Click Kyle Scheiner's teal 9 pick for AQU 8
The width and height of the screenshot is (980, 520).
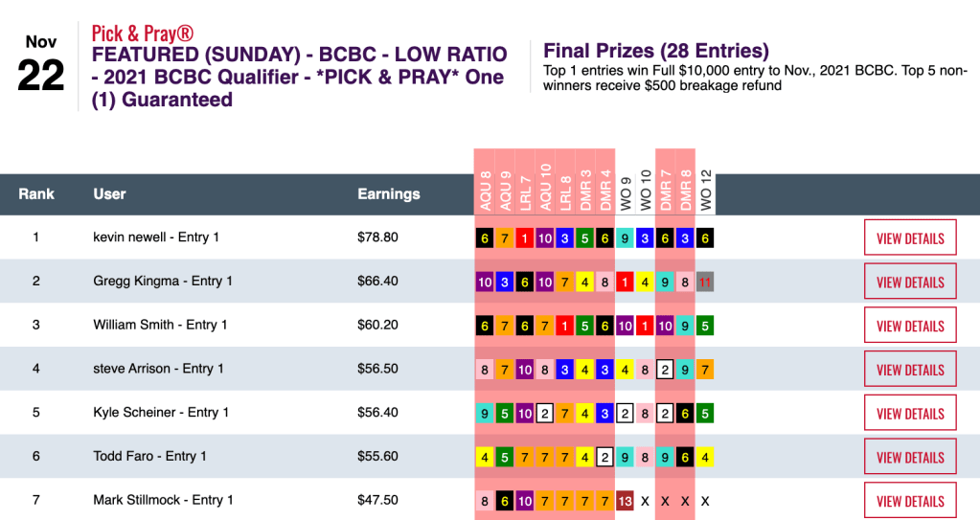485,414
